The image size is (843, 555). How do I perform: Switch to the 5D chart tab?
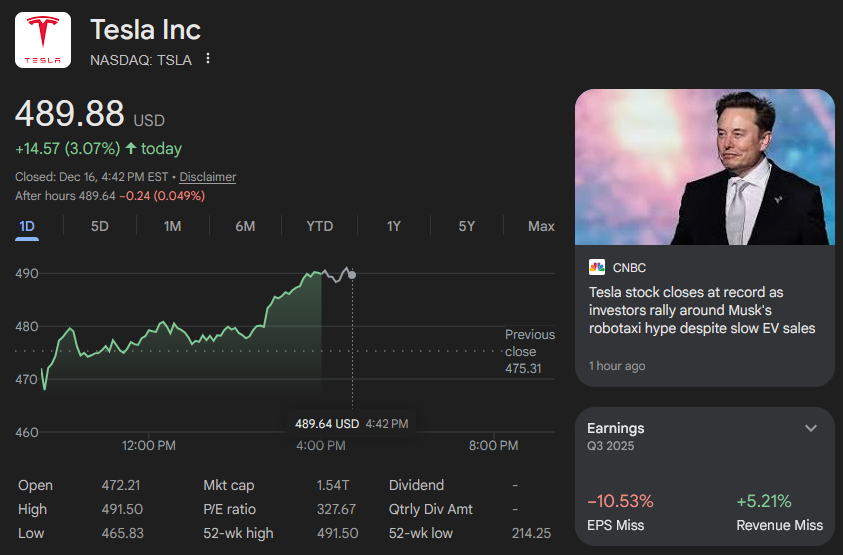point(100,227)
